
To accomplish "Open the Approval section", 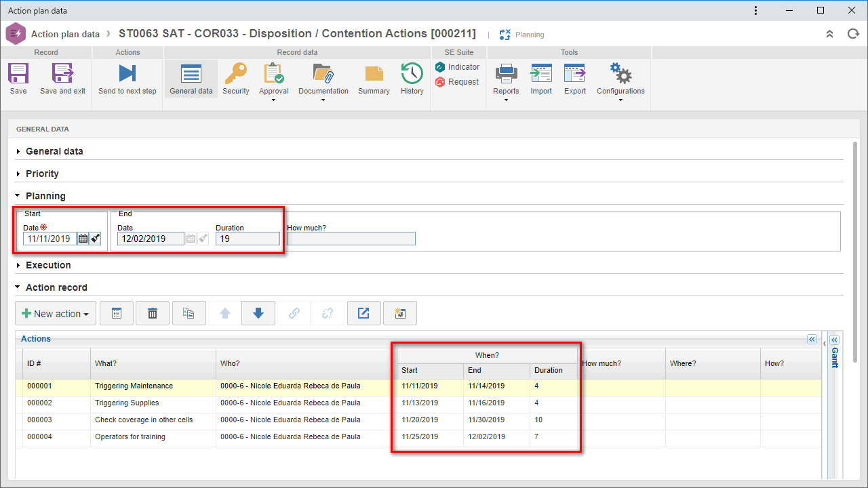I will tap(274, 79).
